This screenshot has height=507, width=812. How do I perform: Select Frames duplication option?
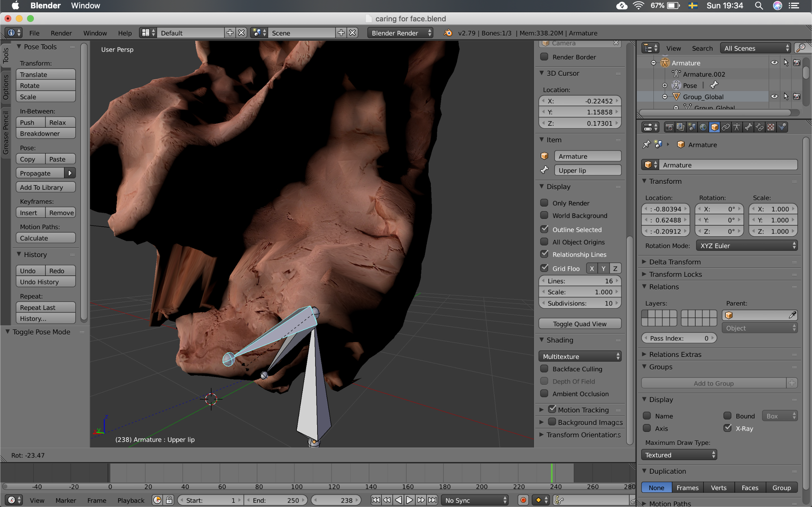(x=687, y=488)
